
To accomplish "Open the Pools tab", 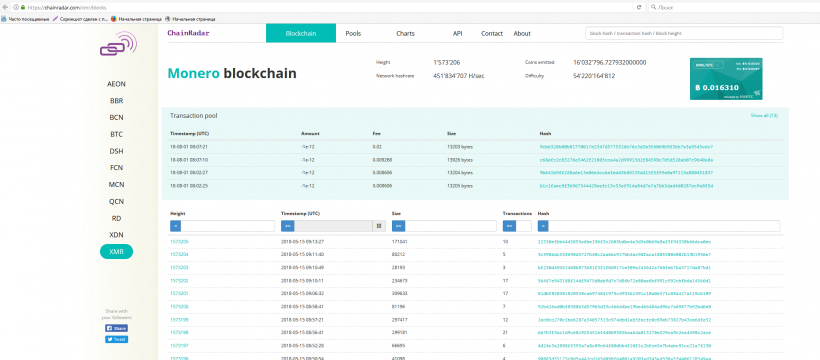I will point(353,33).
